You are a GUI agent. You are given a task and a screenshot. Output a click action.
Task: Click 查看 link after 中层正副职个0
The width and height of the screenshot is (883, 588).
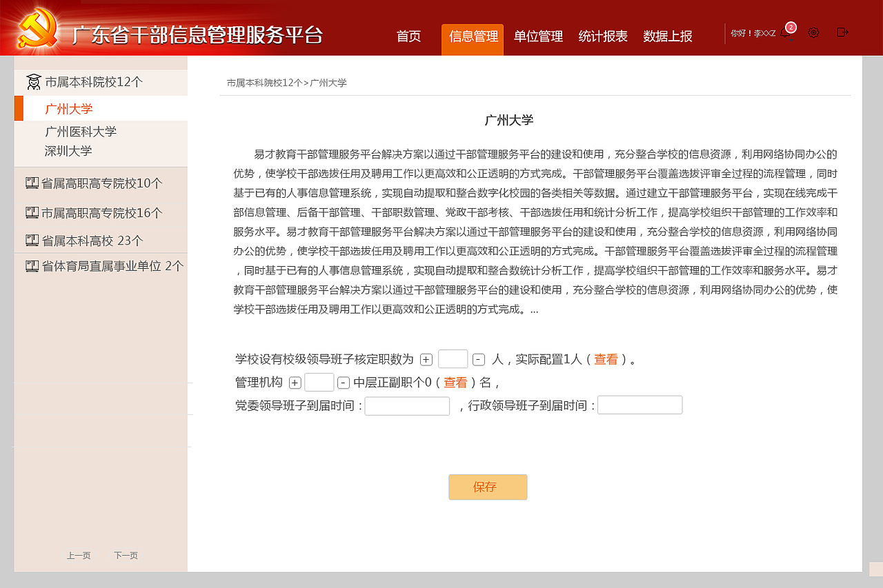(455, 382)
